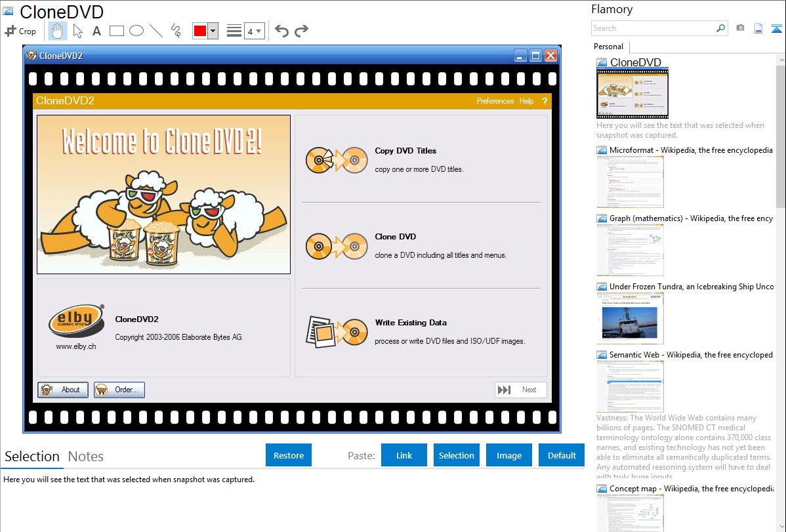
Task: Click the Selection paste button
Action: click(x=457, y=455)
